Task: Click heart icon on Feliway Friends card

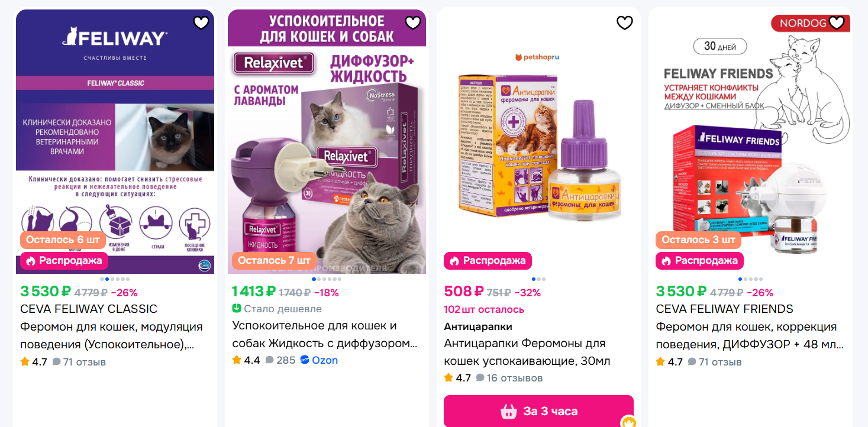Action: 837,23
